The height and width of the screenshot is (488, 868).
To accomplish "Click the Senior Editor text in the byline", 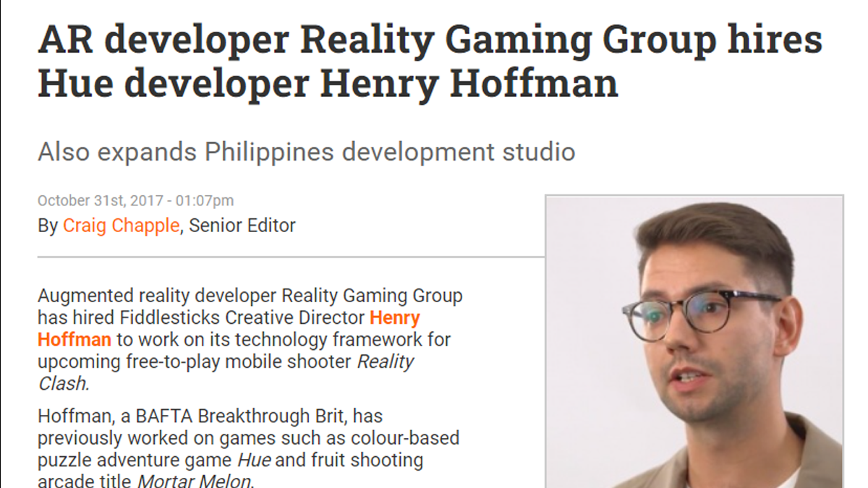I will click(x=242, y=226).
